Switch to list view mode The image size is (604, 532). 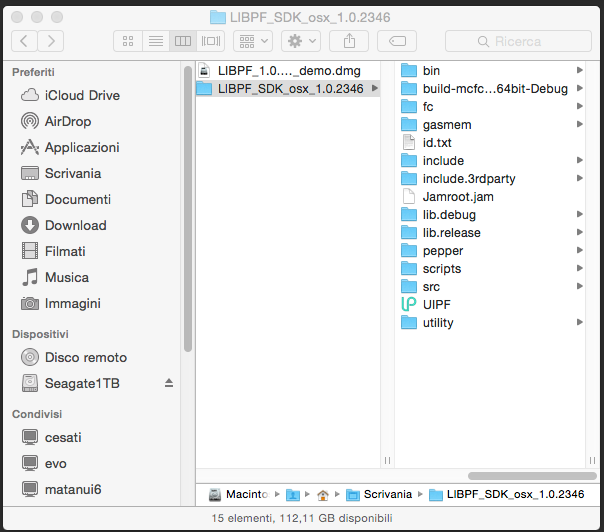coord(155,41)
